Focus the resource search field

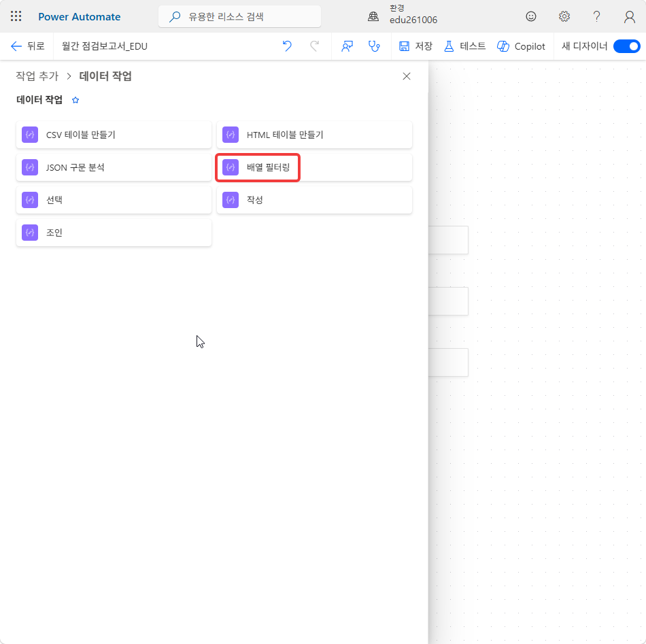pos(239,16)
